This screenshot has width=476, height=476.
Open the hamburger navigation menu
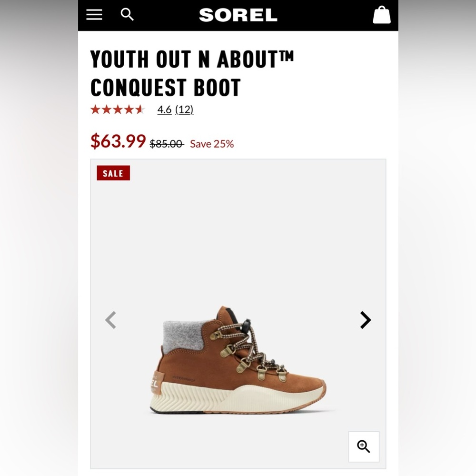[x=94, y=15]
